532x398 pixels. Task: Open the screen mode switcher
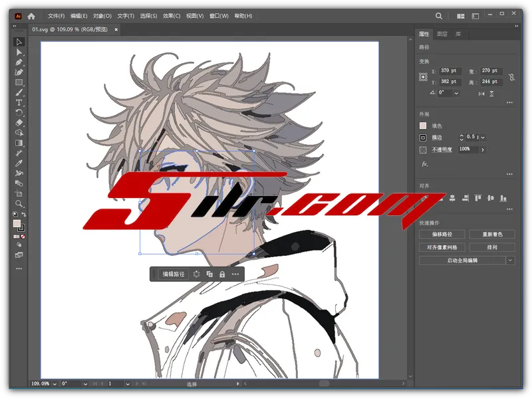pos(19,255)
